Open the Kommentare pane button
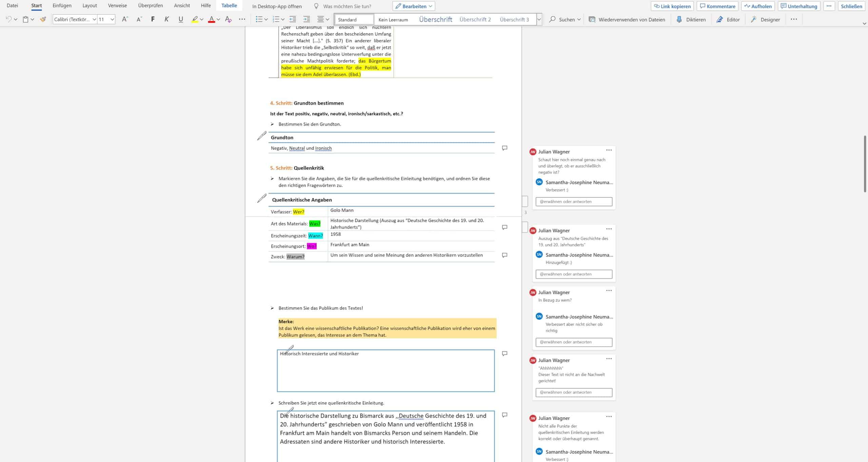 717,6
